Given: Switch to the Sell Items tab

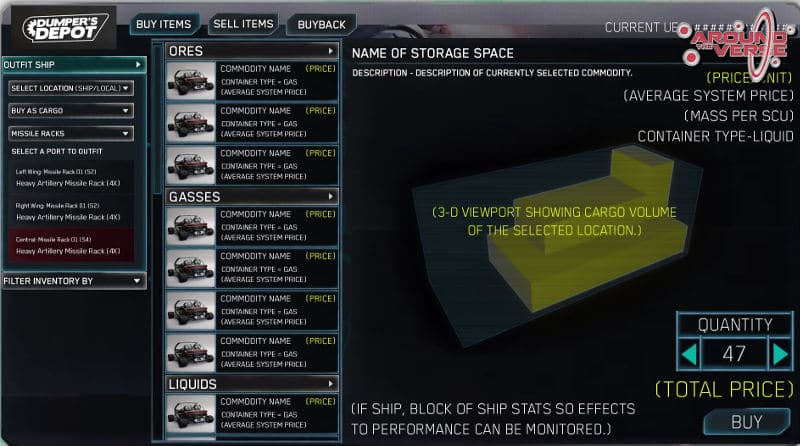Looking at the screenshot, I should point(243,24).
